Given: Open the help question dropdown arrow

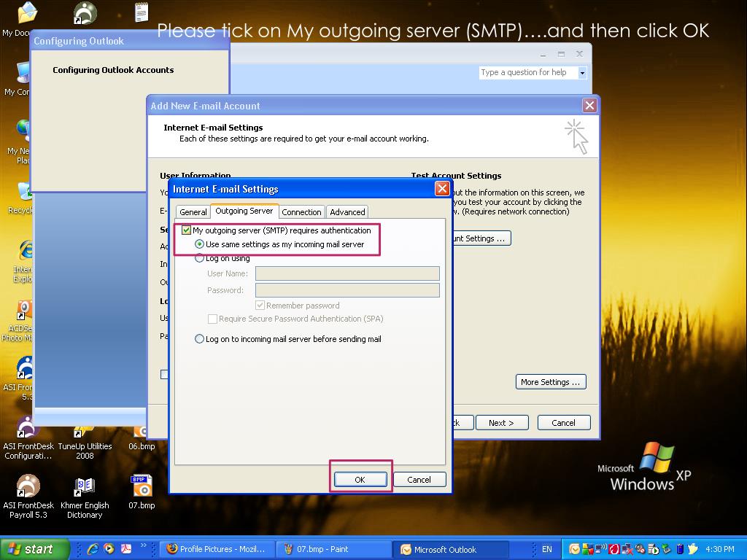Looking at the screenshot, I should click(x=581, y=73).
